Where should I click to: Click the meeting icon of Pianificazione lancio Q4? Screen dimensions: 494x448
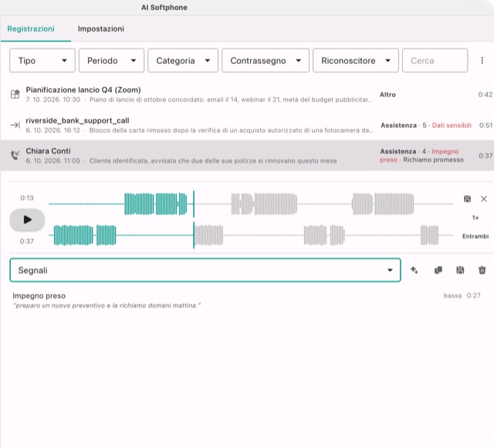click(15, 94)
